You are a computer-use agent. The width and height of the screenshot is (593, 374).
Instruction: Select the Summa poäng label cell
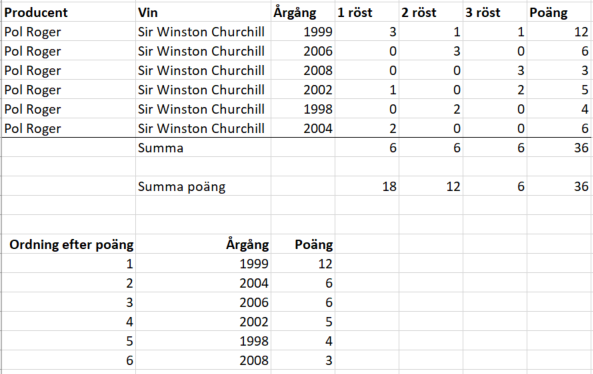[x=203, y=186]
